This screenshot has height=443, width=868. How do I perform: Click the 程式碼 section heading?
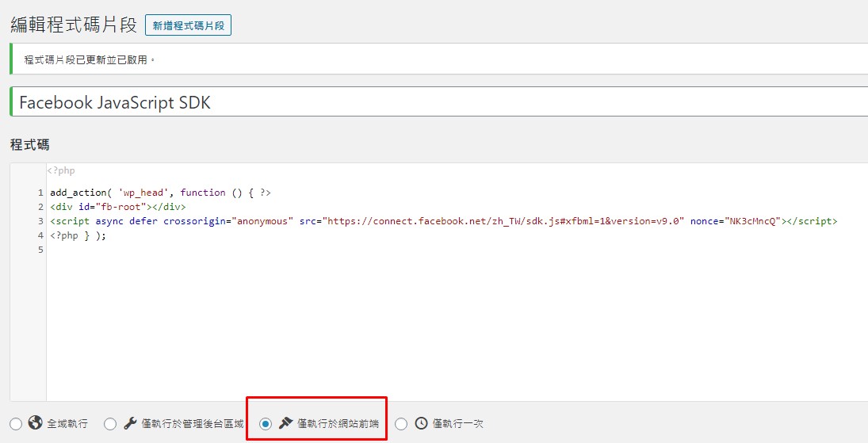coord(30,145)
